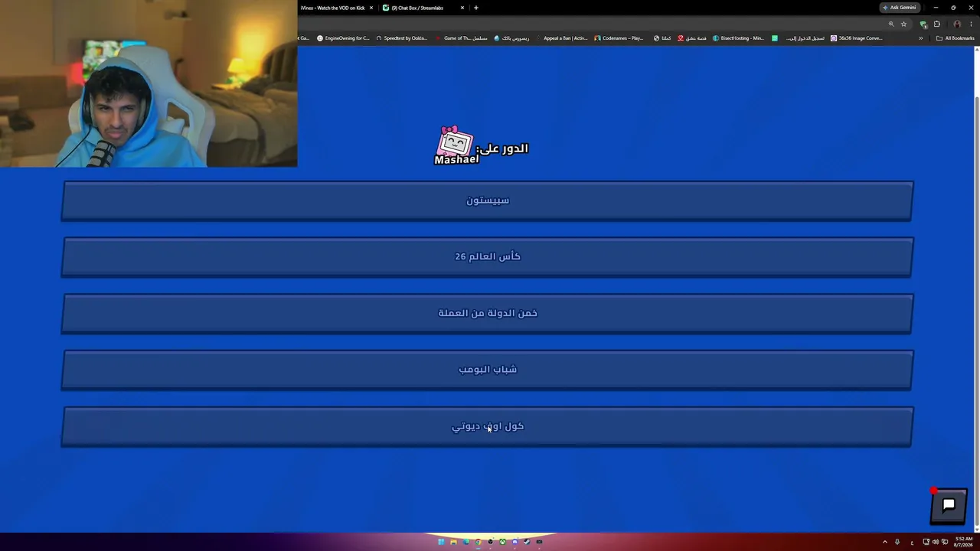Close the Watch the VOD on Kick tab
This screenshot has width=980, height=551.
(371, 8)
